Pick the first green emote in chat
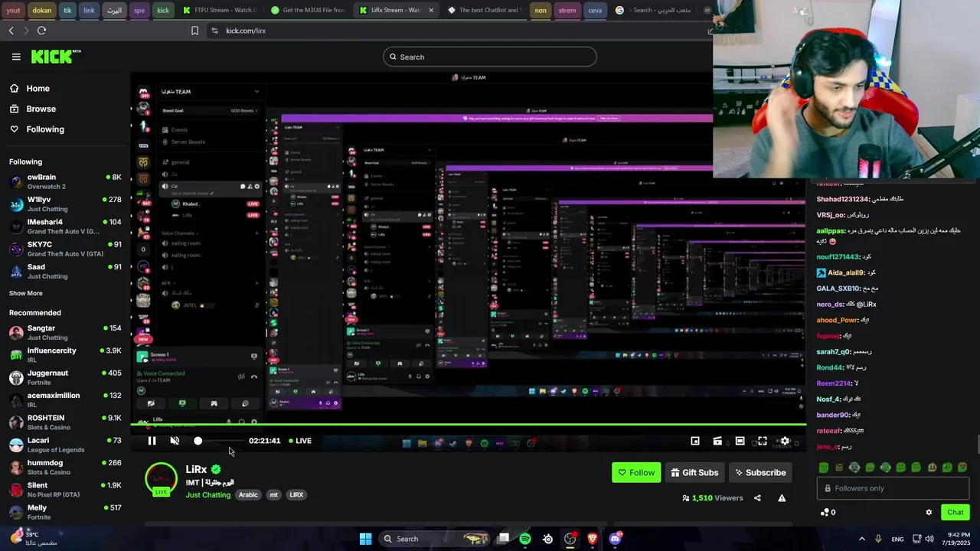The width and height of the screenshot is (980, 551). [x=824, y=468]
